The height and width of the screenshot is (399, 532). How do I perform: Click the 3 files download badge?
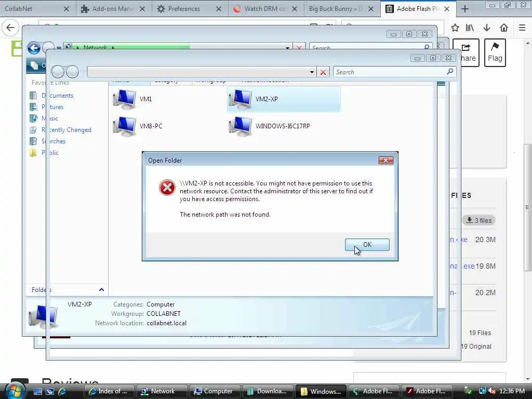(x=478, y=220)
